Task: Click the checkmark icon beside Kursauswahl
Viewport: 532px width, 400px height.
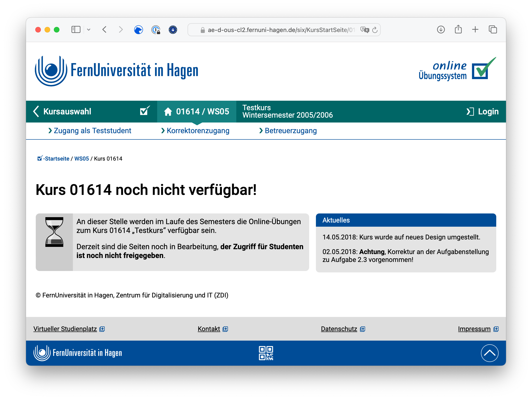Action: (x=145, y=111)
